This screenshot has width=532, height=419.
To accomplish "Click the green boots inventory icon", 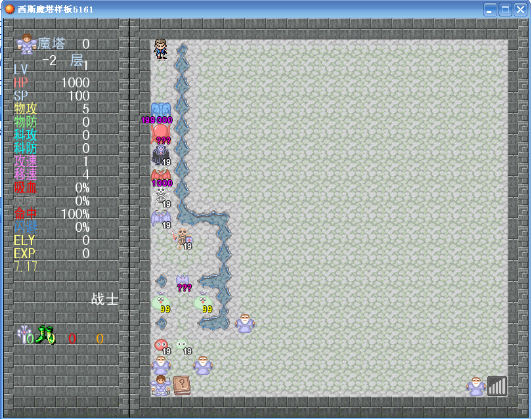I will 45,334.
